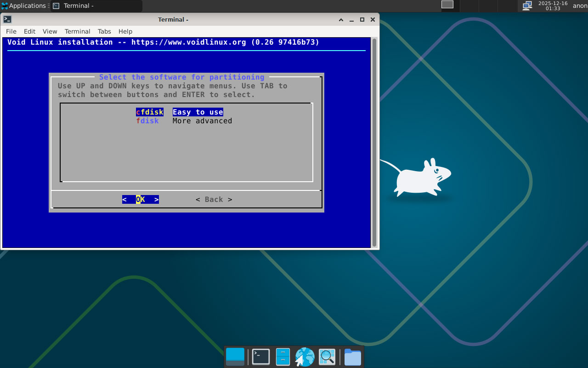Open the File menu
This screenshot has width=588, height=368.
tap(11, 31)
